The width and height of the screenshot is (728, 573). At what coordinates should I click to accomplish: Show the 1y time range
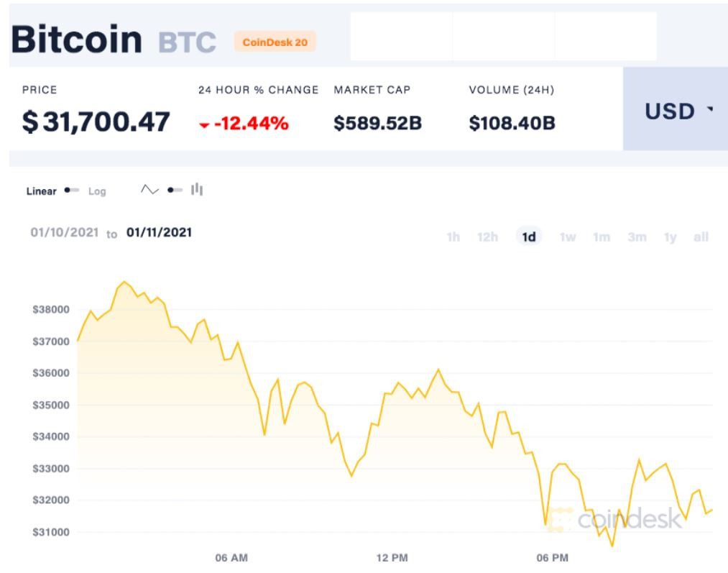point(671,237)
